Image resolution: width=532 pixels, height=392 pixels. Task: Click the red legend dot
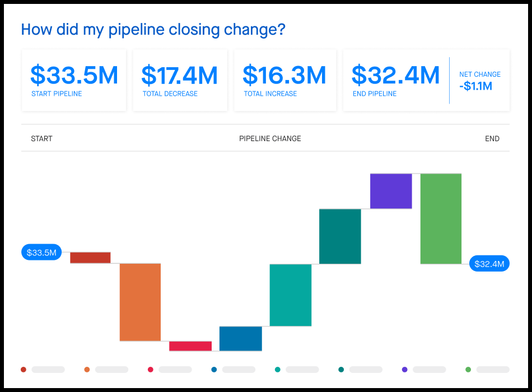pos(24,370)
